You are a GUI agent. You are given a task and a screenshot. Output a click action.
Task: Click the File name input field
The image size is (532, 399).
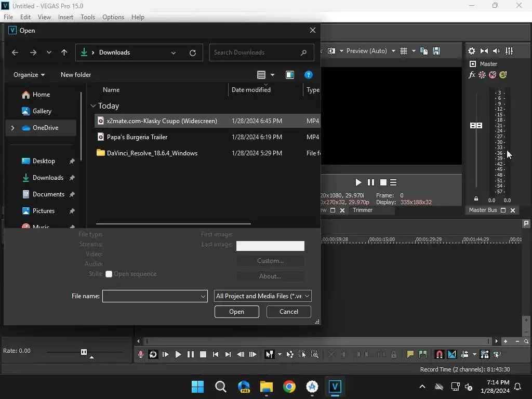[155, 296]
